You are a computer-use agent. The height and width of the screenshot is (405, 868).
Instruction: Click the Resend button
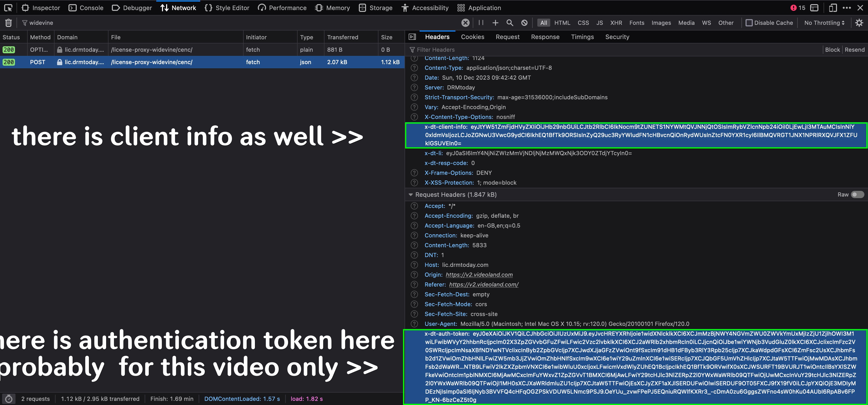point(854,50)
